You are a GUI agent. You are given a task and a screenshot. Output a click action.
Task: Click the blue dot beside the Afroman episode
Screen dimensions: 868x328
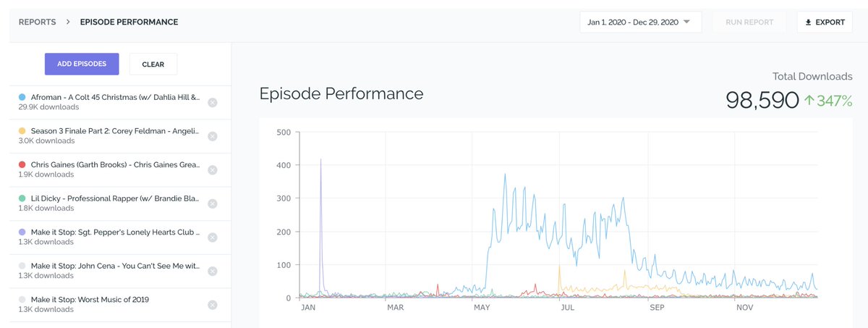point(22,97)
